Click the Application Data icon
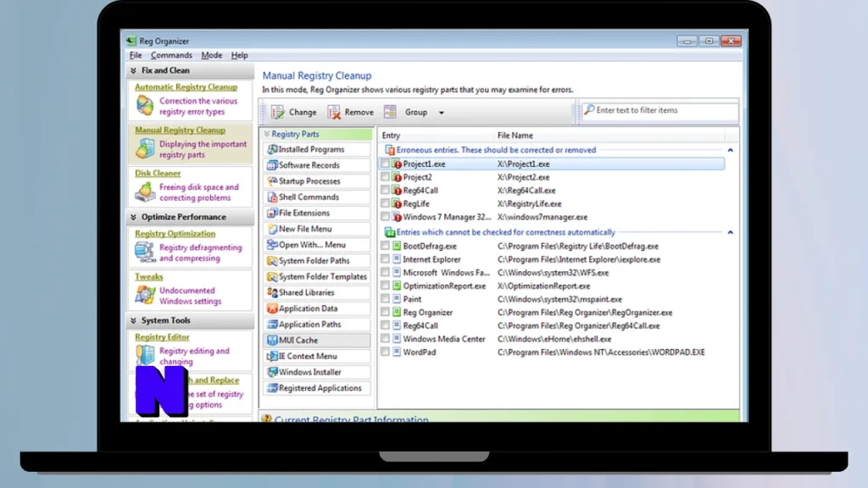The width and height of the screenshot is (868, 488). 272,308
